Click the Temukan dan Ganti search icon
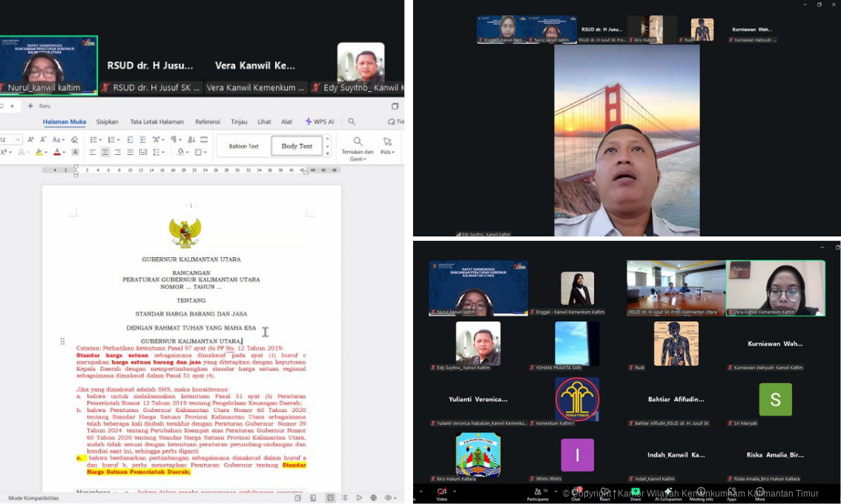This screenshot has width=841, height=504. [x=357, y=142]
